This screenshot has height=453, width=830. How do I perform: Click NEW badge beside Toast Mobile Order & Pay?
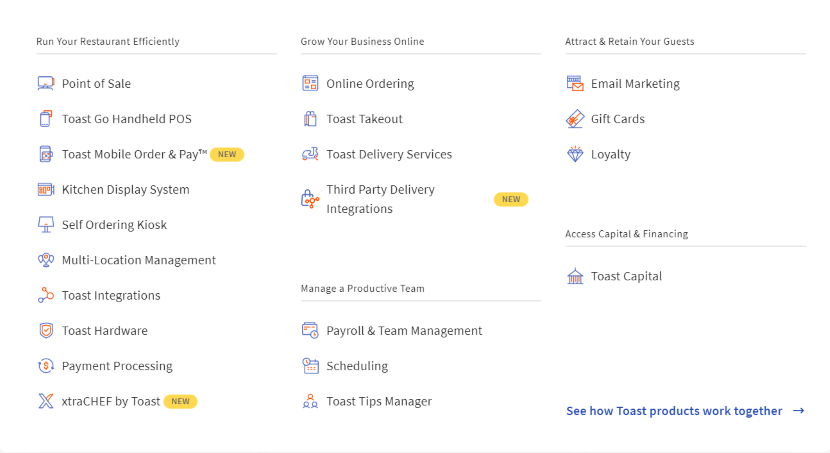pyautogui.click(x=227, y=155)
